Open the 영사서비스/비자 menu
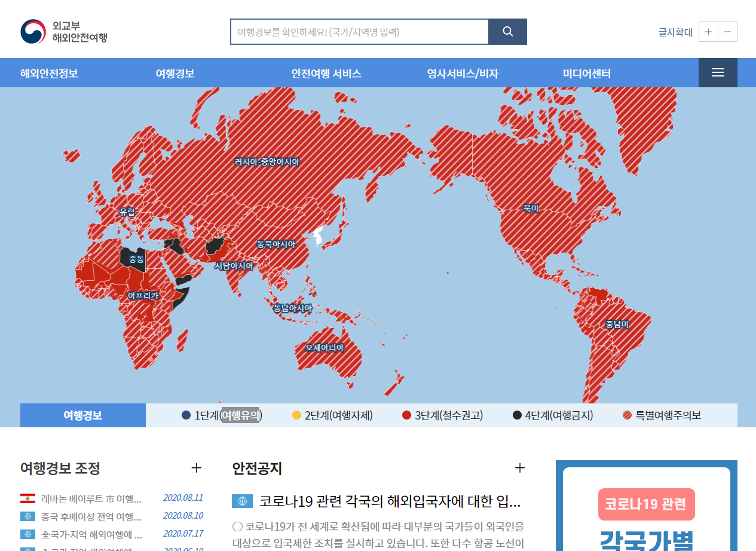The width and height of the screenshot is (756, 551). tap(463, 74)
